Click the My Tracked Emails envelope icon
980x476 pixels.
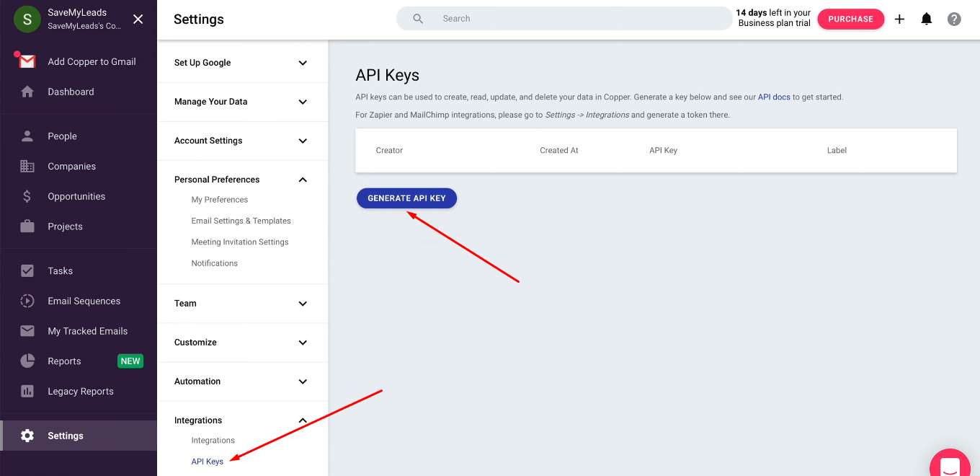tap(27, 331)
